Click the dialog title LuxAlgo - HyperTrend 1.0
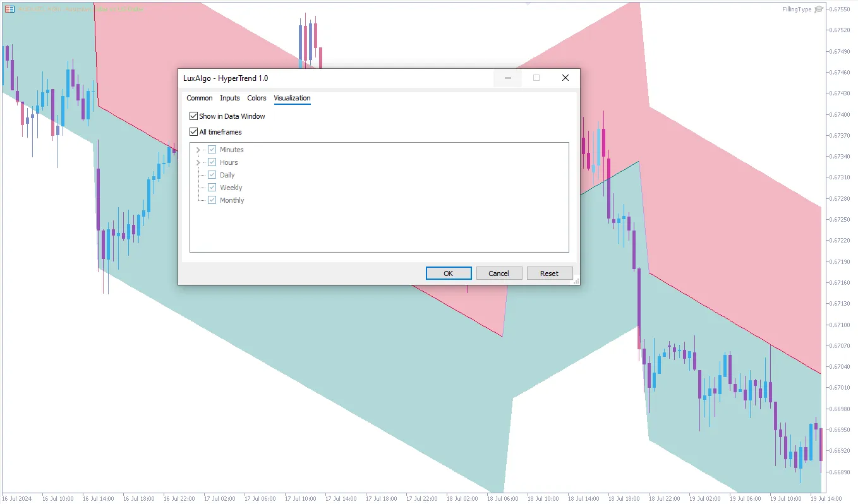858x504 pixels. tap(226, 78)
